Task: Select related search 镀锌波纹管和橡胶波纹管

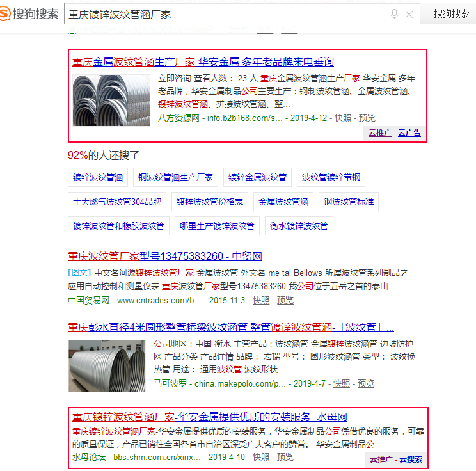Action: click(119, 226)
